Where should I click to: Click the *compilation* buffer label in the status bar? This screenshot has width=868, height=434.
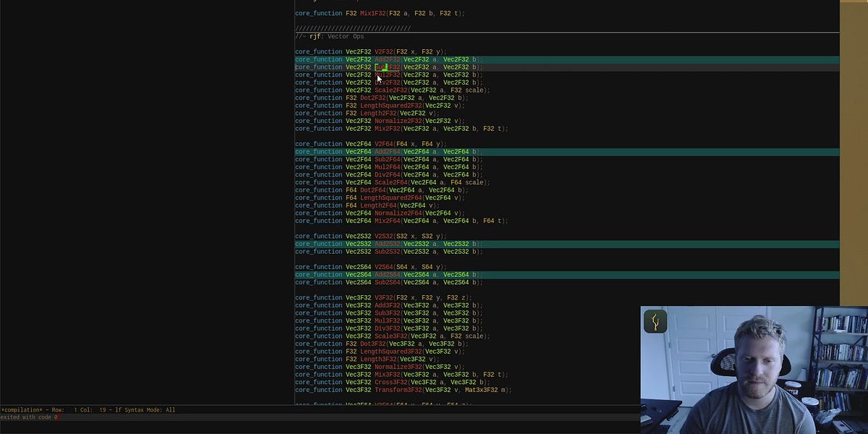point(20,409)
